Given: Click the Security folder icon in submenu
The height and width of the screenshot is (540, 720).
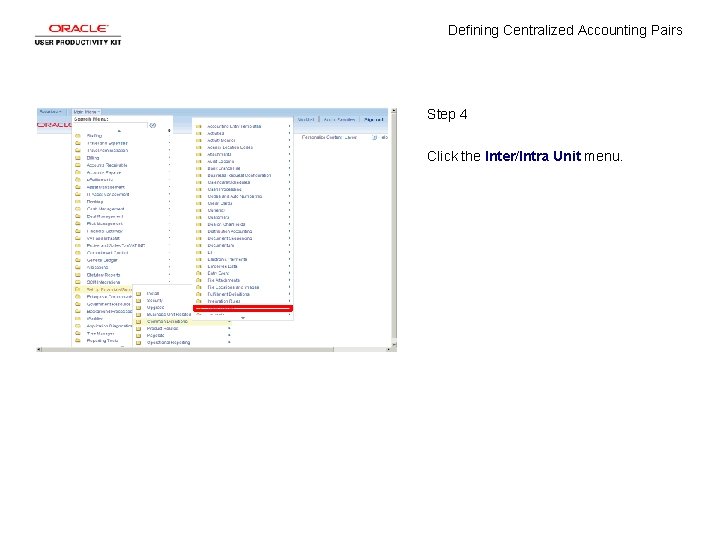Looking at the screenshot, I should pyautogui.click(x=138, y=300).
